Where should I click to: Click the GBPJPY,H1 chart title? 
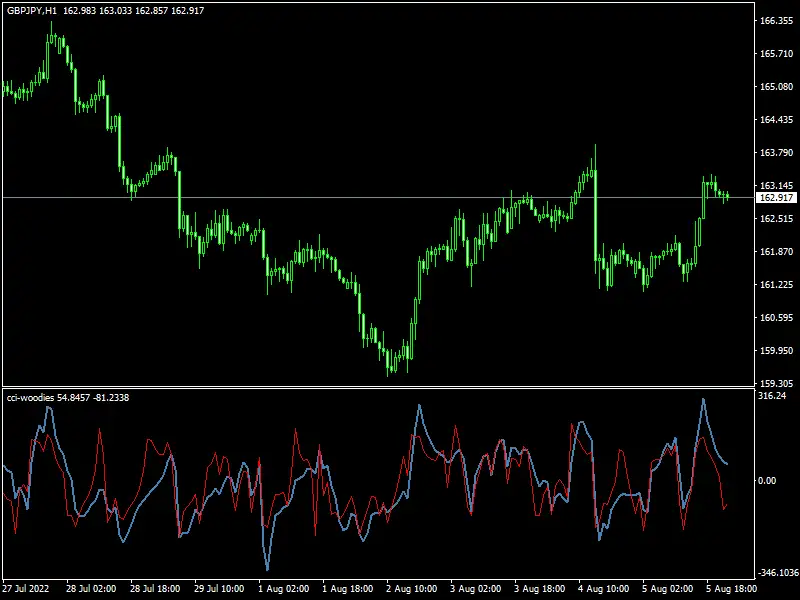32,11
